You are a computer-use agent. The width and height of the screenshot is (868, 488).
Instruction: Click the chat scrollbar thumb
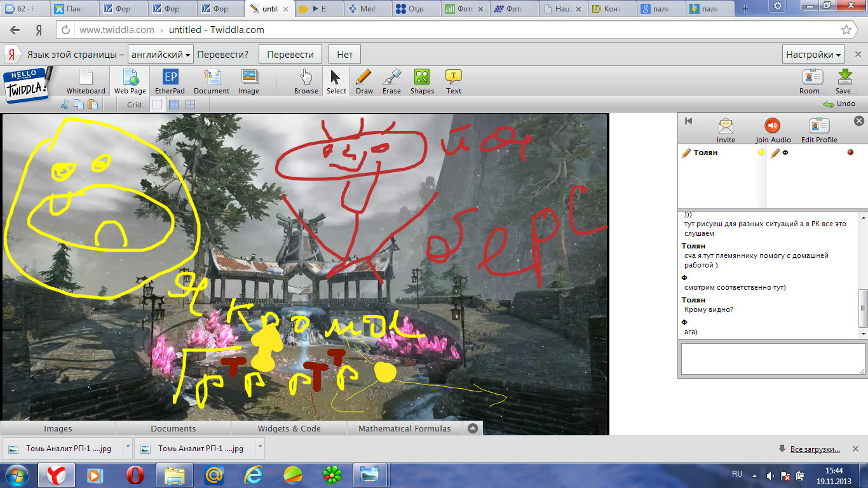pos(863,308)
